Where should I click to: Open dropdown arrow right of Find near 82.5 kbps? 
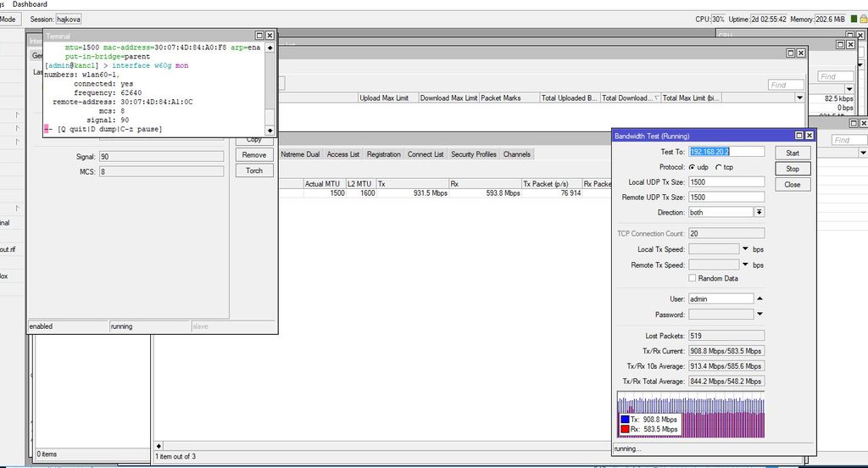(x=849, y=89)
